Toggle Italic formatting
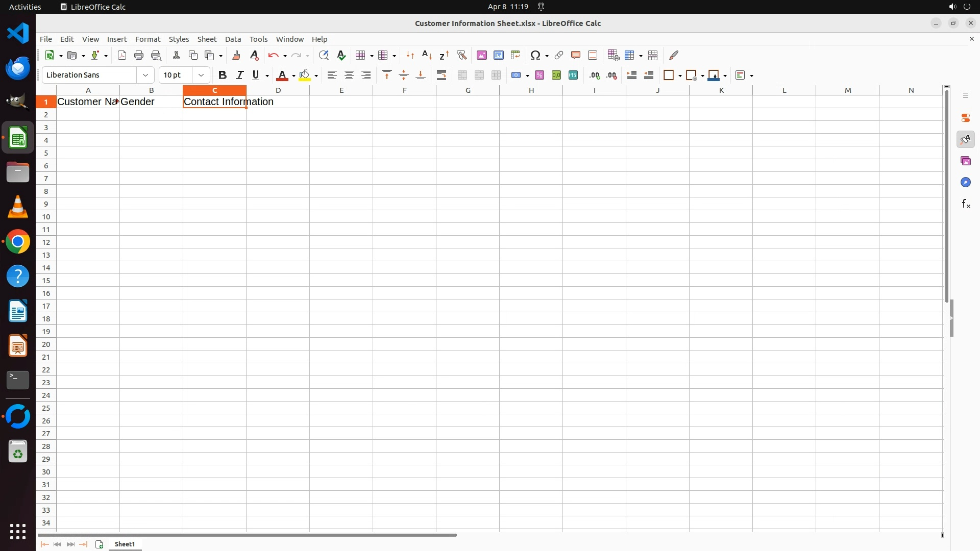 239,76
